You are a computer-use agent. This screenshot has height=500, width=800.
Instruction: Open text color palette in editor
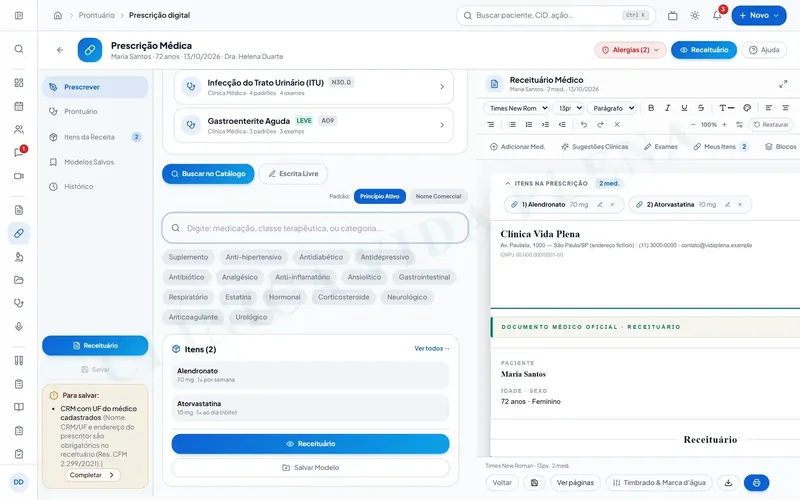tap(747, 108)
